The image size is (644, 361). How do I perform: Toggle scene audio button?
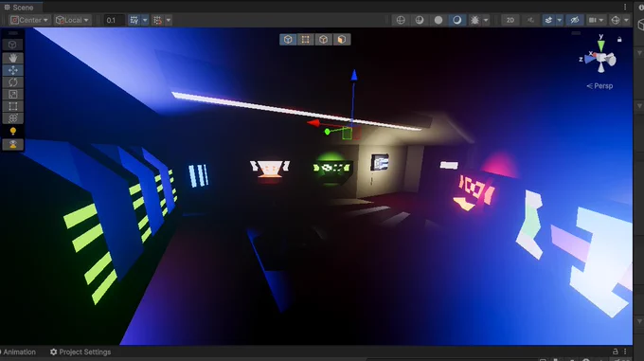point(530,20)
